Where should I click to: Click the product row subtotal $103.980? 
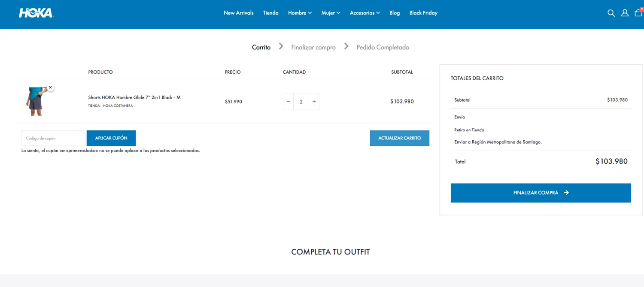tap(402, 102)
